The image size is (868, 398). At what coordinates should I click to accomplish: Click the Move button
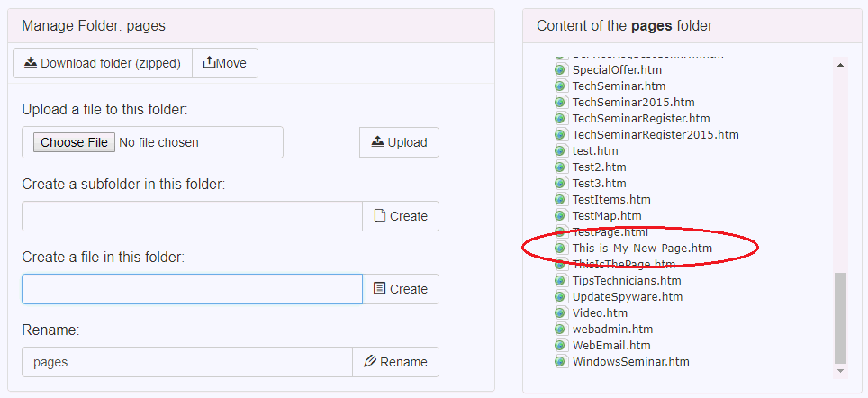(x=225, y=63)
